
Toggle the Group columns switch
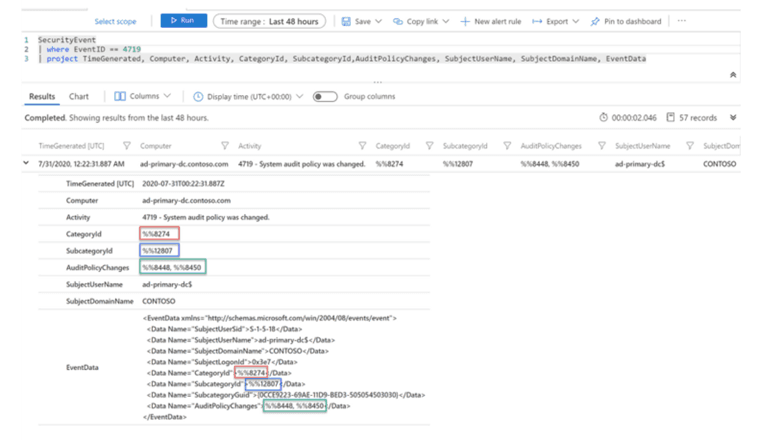pos(325,97)
